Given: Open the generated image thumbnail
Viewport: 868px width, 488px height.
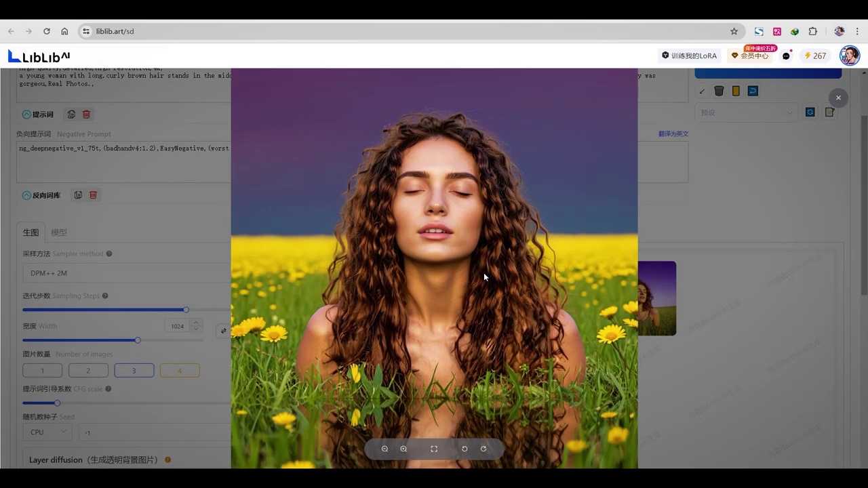Looking at the screenshot, I should tap(657, 298).
